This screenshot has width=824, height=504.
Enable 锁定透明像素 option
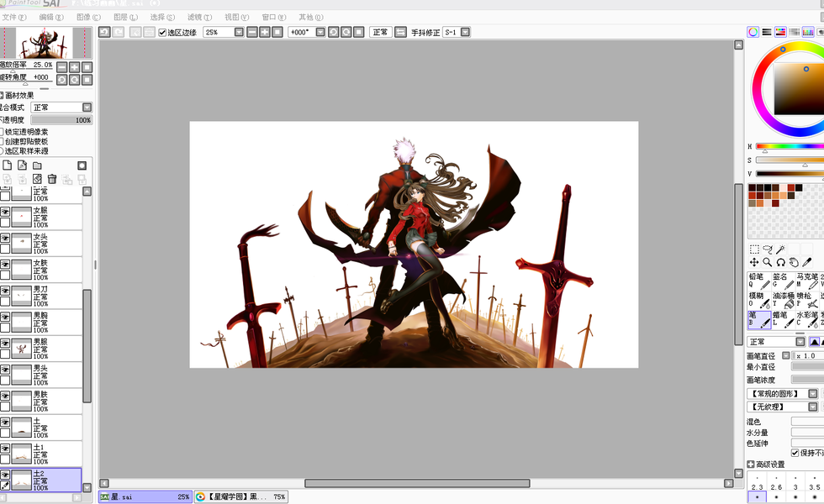(2, 132)
